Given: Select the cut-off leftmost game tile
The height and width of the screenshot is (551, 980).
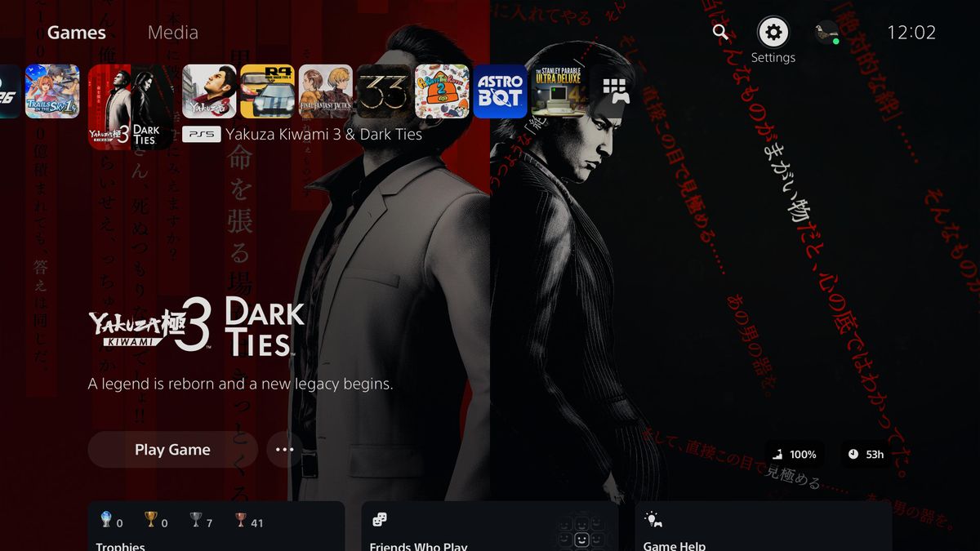Looking at the screenshot, I should 11,91.
